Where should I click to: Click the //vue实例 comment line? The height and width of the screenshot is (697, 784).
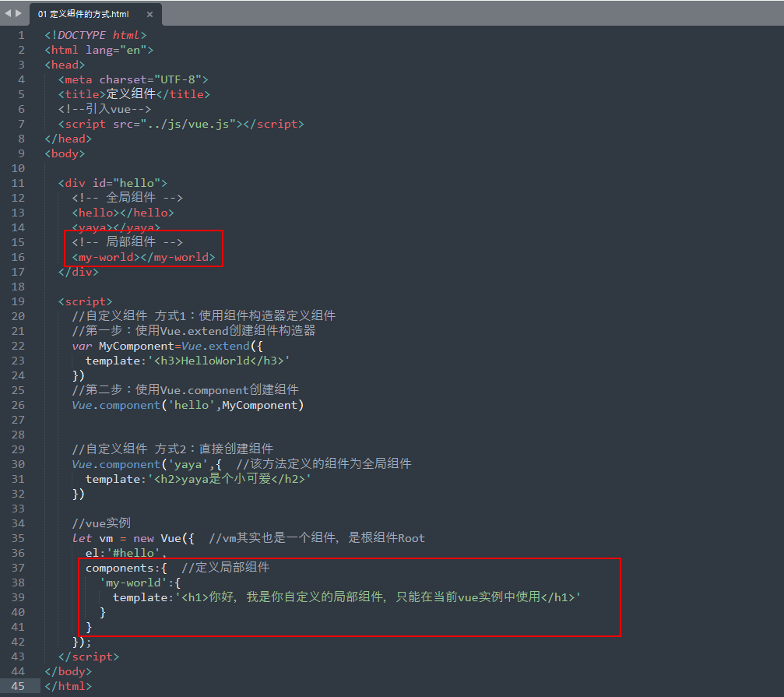coord(101,523)
